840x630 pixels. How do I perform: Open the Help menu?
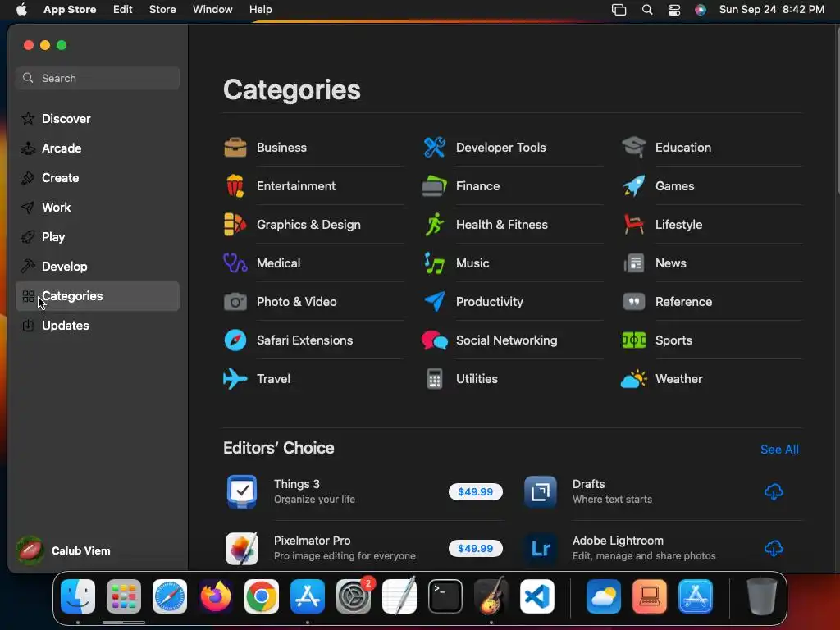click(x=260, y=10)
